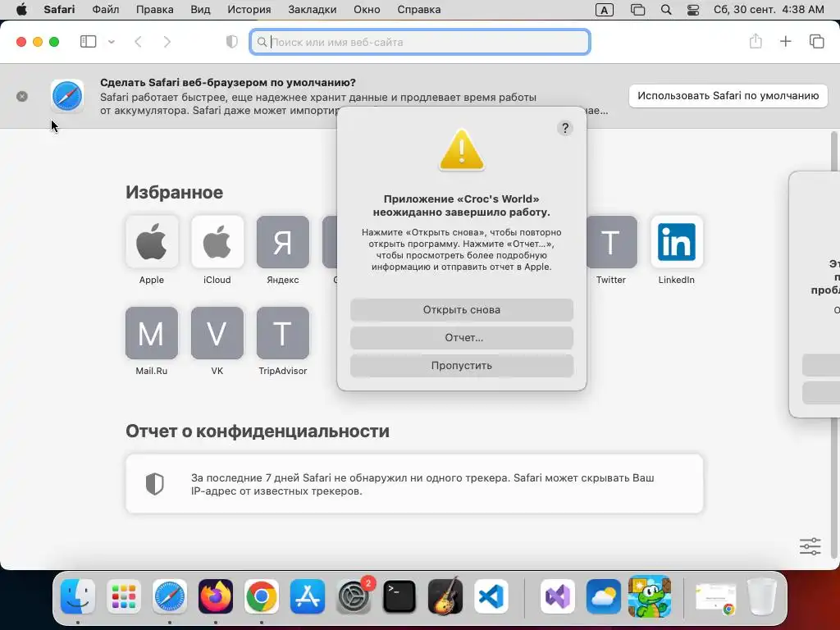This screenshot has width=840, height=630.
Task: Open GarageBand from the Dock
Action: [445, 596]
